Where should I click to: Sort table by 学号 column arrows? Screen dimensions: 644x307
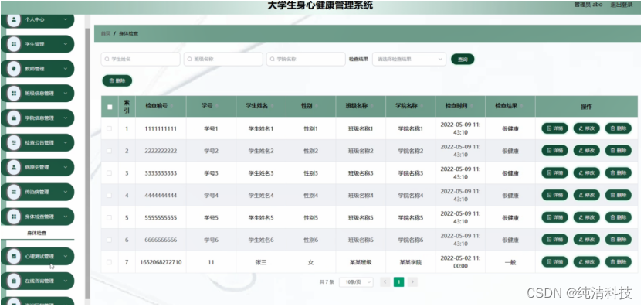coord(216,106)
